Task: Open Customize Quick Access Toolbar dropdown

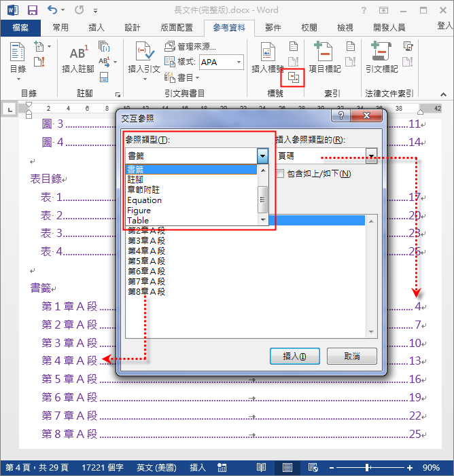Action: click(x=95, y=11)
